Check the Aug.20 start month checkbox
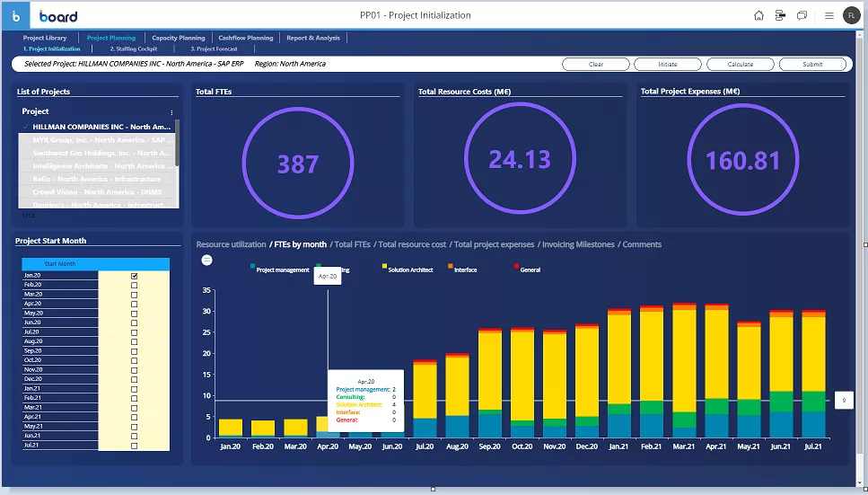 [134, 341]
